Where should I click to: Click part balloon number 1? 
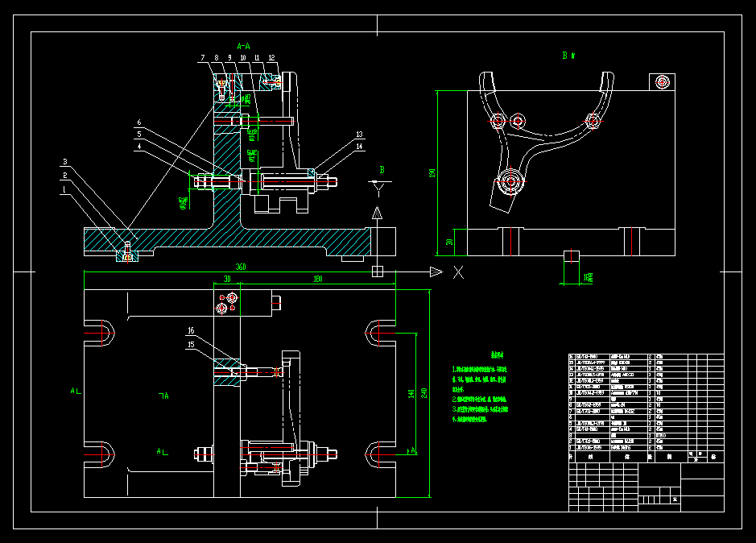coord(64,189)
